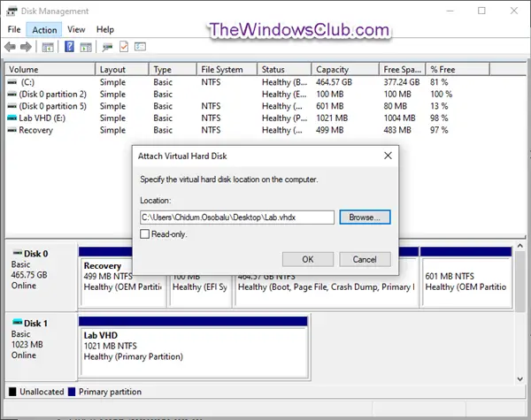Click Cancel in Attach dialog
The image size is (531, 420).
[365, 259]
